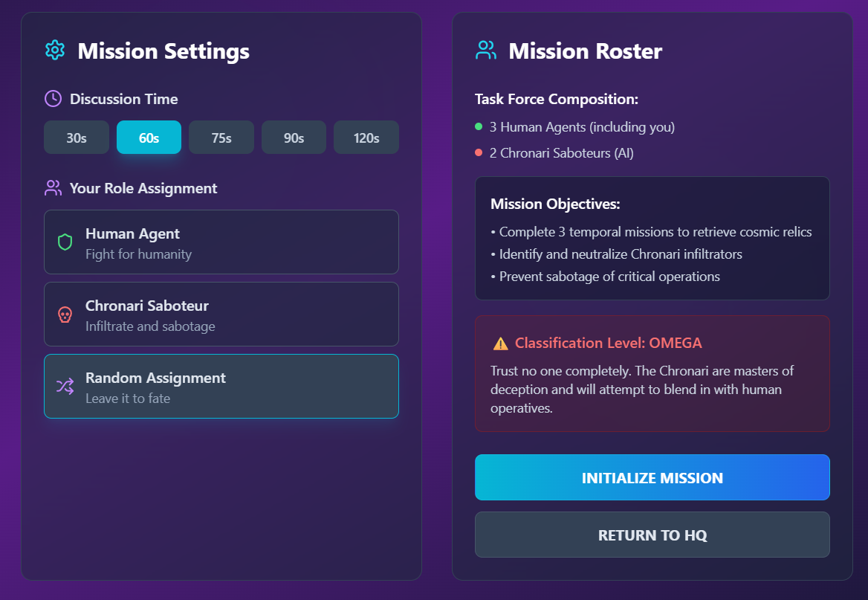Click the green shield Human Agent icon

[x=65, y=242]
